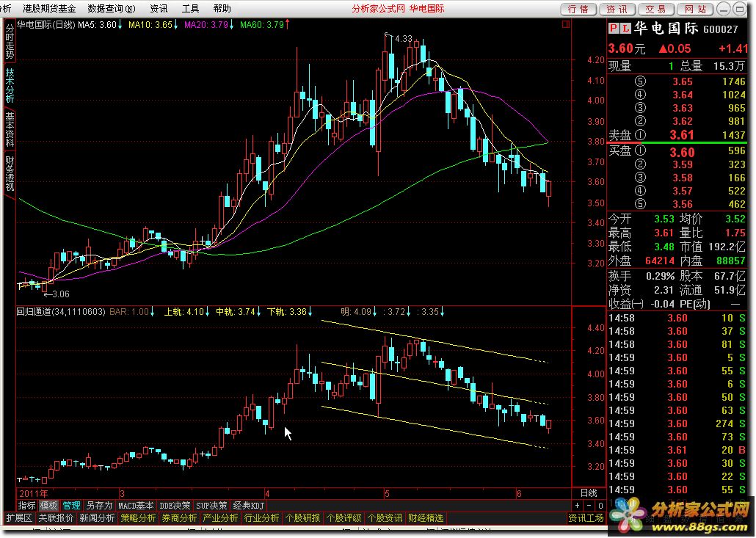The height and width of the screenshot is (538, 756).
Task: Open the 新闻分析 tab
Action: coord(97,518)
